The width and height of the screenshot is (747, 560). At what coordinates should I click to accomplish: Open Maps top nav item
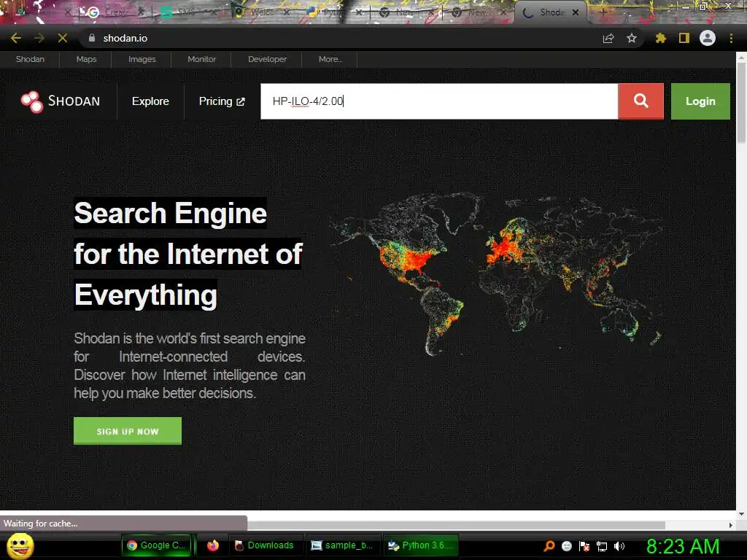[x=86, y=59]
